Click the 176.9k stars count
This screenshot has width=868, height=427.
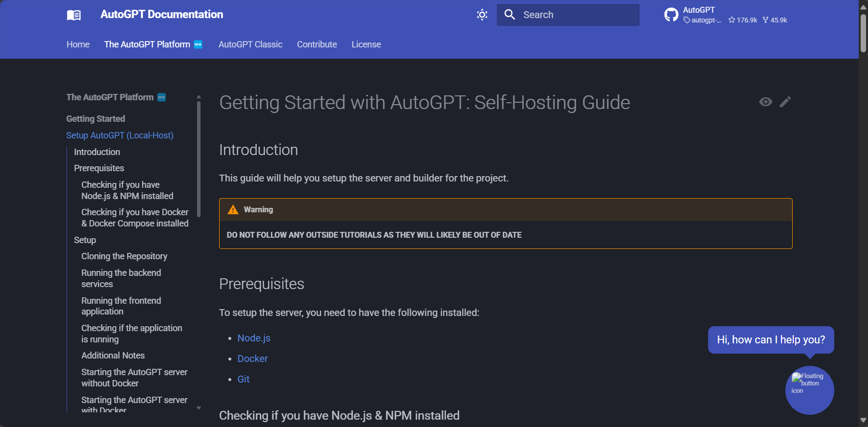click(x=742, y=20)
